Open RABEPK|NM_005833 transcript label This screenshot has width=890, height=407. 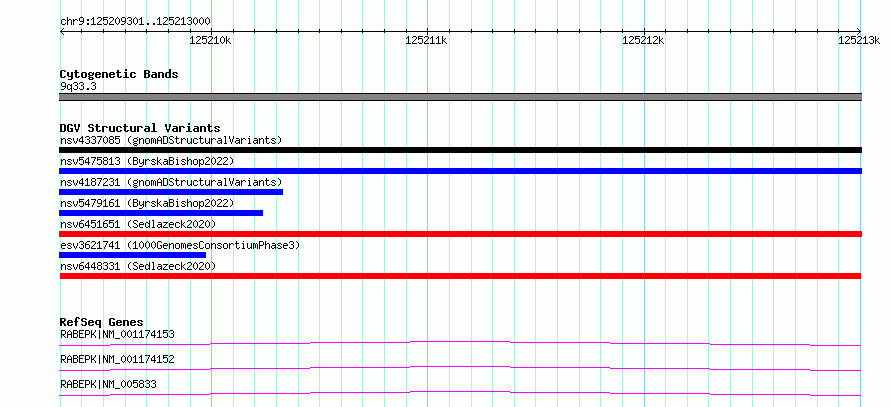click(x=108, y=384)
